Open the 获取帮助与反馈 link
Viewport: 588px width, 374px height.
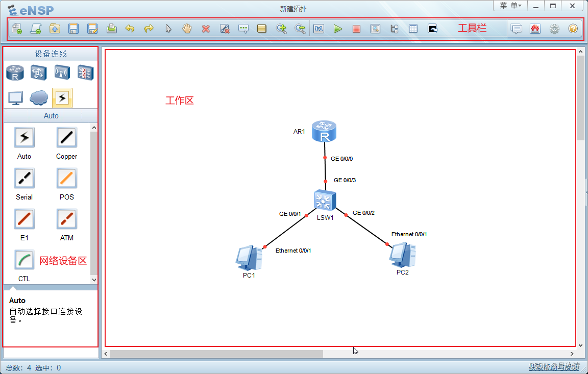click(554, 367)
